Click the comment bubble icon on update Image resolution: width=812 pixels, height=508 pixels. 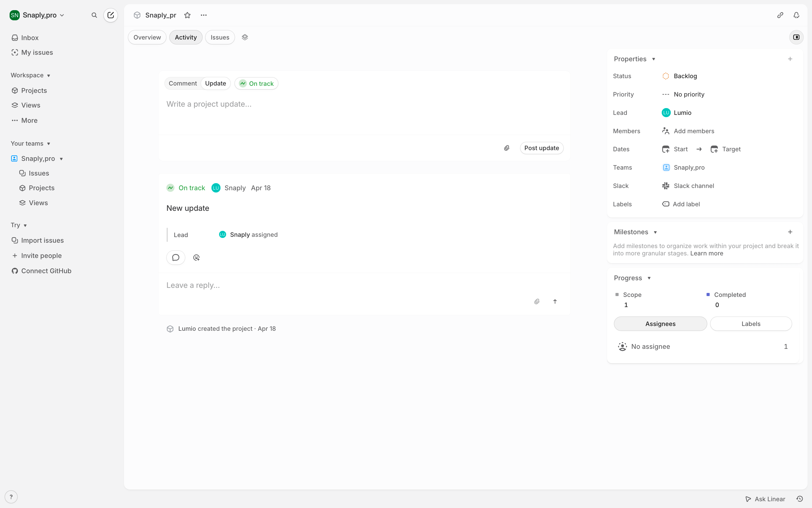point(175,258)
